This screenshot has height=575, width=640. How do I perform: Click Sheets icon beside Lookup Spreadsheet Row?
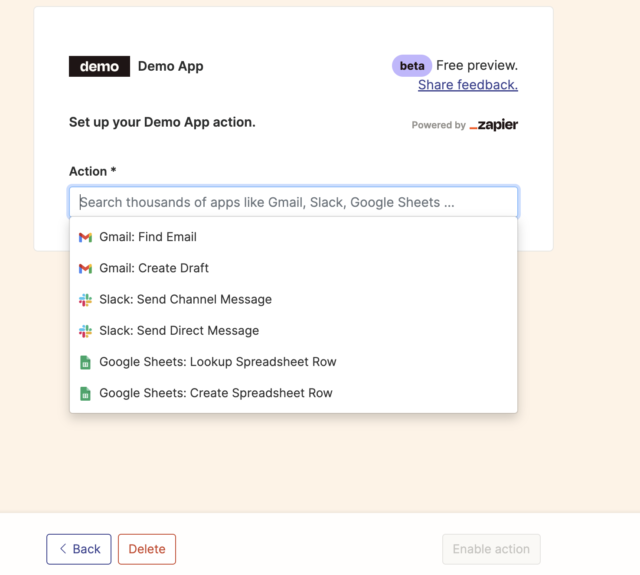point(85,362)
